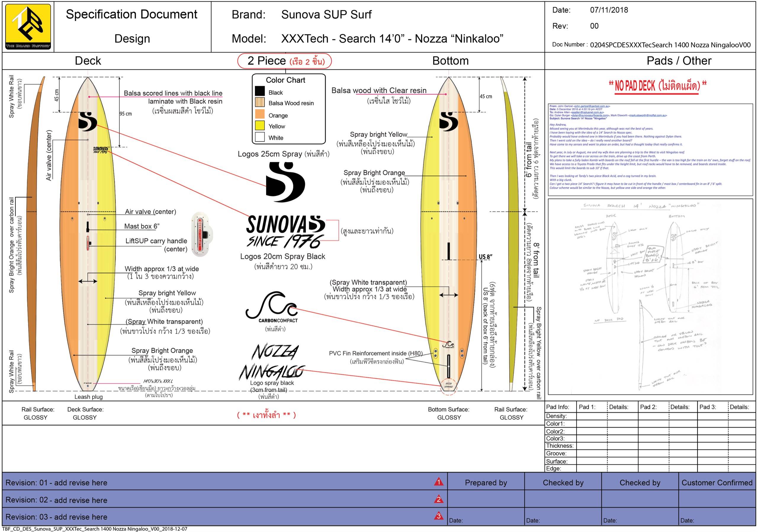Open the email screenshot from John Gertzel
Viewport: 758px width, 532px height.
tap(650, 149)
